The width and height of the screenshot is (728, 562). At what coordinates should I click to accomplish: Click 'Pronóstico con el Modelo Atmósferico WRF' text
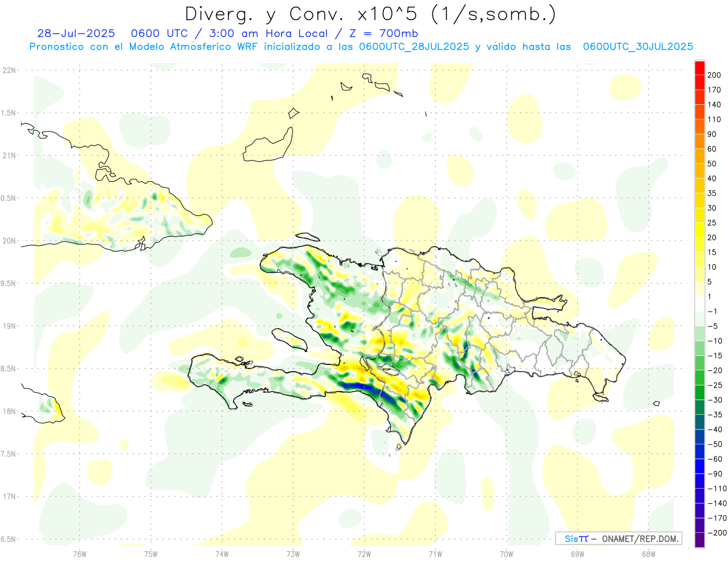144,47
